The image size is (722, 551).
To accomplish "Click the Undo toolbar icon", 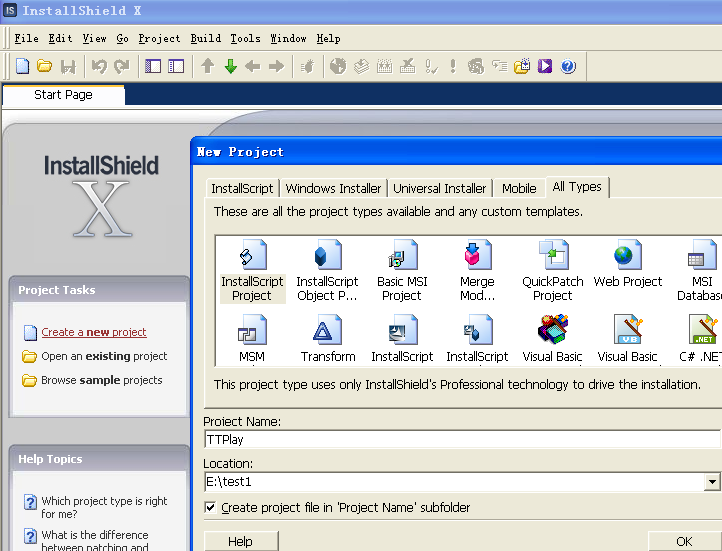I will click(x=99, y=66).
